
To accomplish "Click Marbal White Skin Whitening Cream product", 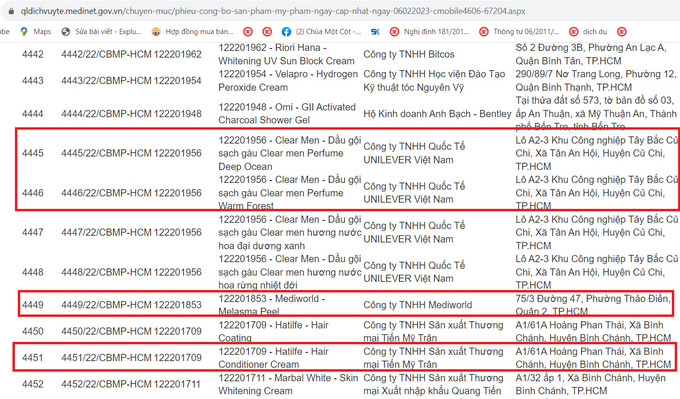I will tap(288, 384).
